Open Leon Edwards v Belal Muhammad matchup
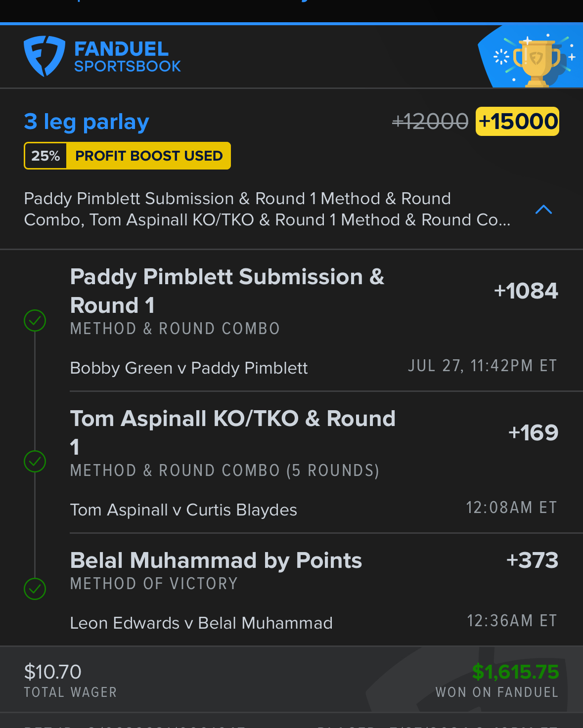Image resolution: width=583 pixels, height=728 pixels. click(201, 623)
